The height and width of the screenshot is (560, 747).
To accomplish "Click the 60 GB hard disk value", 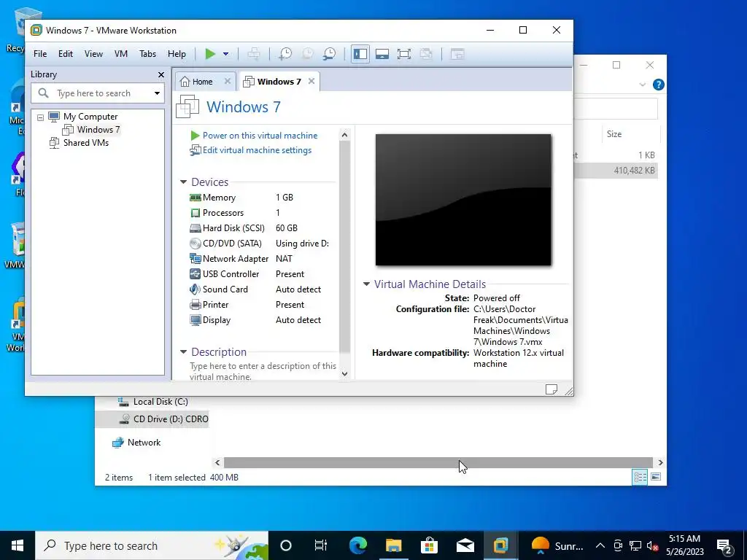I will tap(286, 228).
